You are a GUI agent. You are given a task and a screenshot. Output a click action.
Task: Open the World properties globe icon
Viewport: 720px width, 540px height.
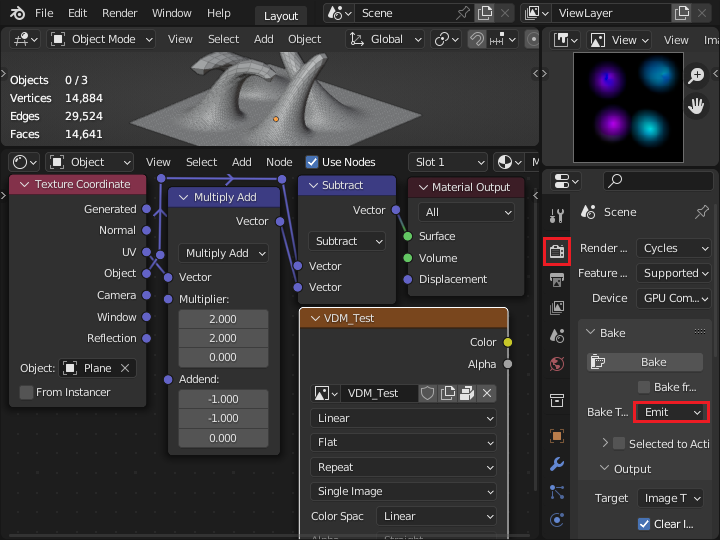point(557,364)
